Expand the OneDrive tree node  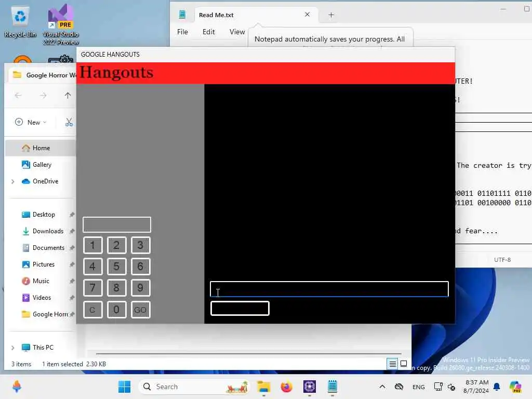13,181
